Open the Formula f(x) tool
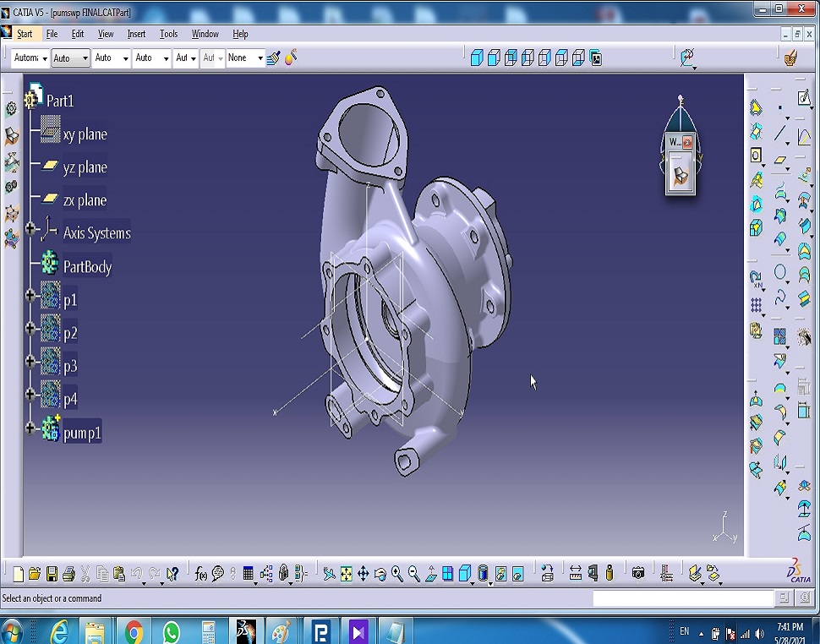Image resolution: width=820 pixels, height=644 pixels. [201, 574]
